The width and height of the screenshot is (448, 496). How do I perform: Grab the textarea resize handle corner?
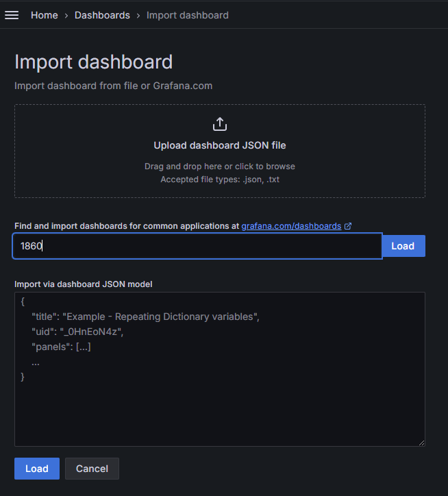421,443
